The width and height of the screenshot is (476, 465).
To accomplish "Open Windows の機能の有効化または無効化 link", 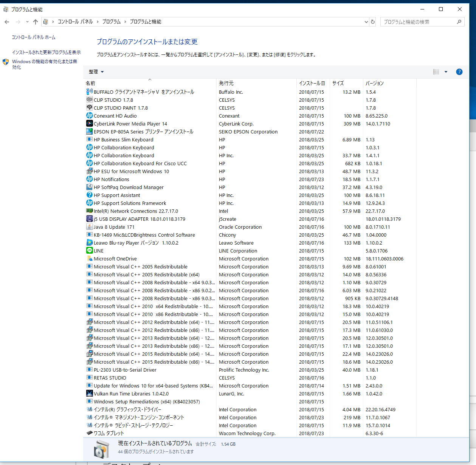I will click(x=45, y=64).
